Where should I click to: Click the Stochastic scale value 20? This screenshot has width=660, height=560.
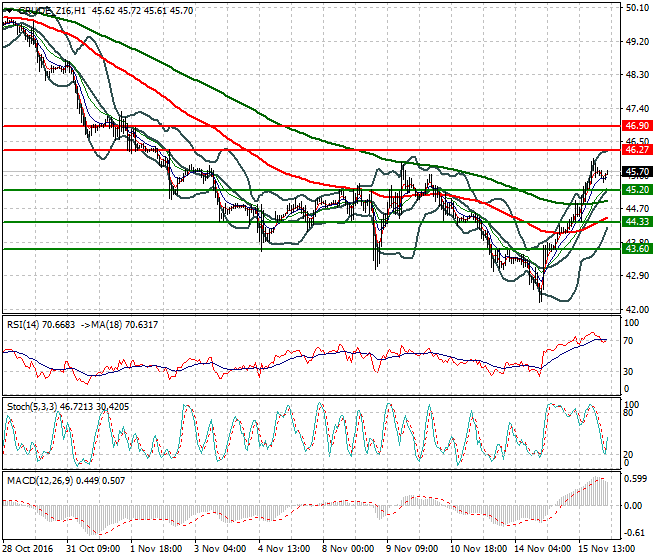coord(628,455)
